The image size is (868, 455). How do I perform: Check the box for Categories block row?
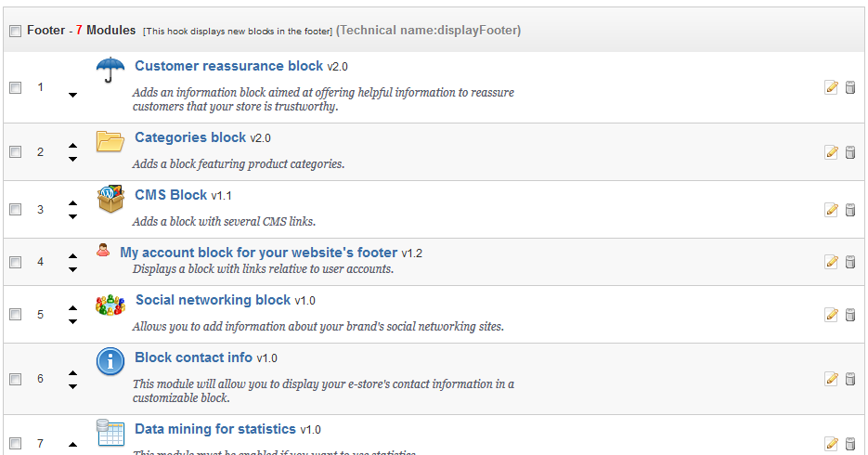[15, 152]
